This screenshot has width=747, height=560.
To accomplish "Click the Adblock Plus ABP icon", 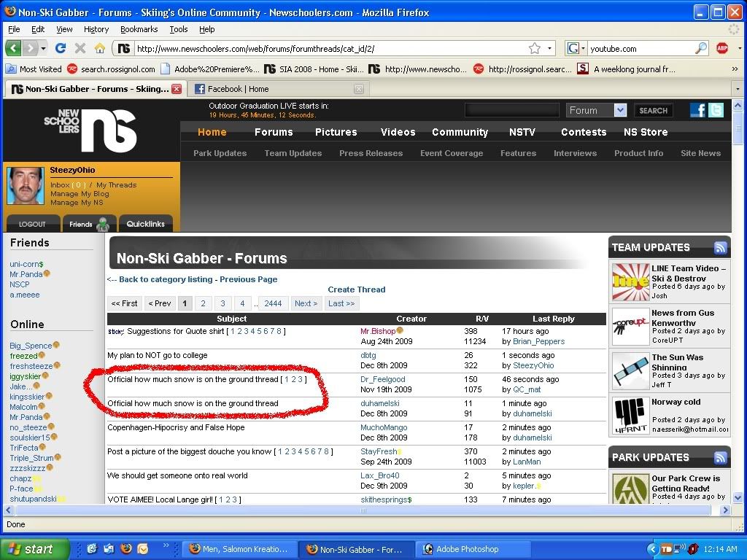I will [x=722, y=48].
